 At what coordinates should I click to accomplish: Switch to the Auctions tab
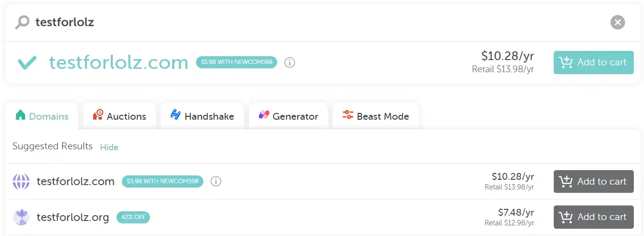tap(119, 116)
